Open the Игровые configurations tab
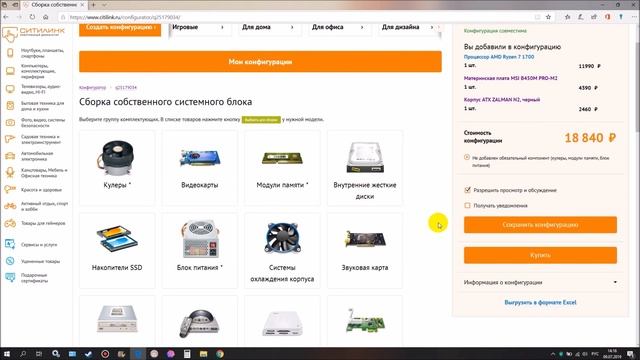 click(199, 27)
